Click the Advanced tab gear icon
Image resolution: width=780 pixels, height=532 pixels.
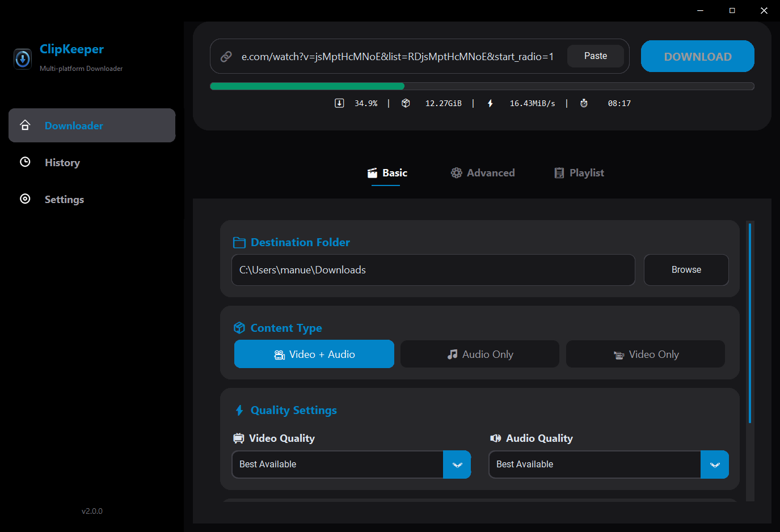pyautogui.click(x=457, y=173)
